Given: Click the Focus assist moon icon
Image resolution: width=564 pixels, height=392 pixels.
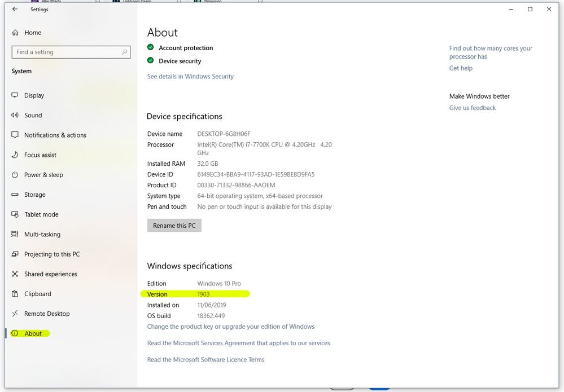Looking at the screenshot, I should pyautogui.click(x=15, y=155).
